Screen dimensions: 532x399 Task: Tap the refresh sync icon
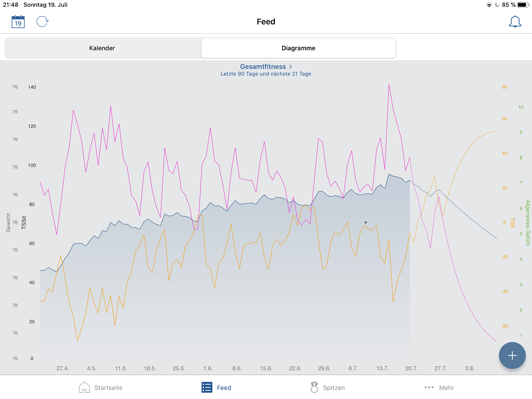(43, 22)
